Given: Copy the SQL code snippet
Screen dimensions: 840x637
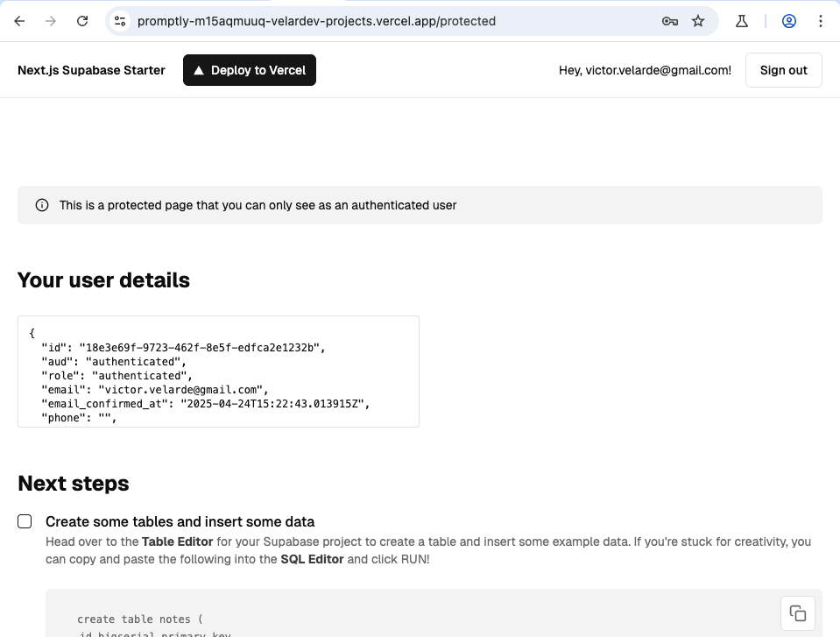Looking at the screenshot, I should point(798,612).
